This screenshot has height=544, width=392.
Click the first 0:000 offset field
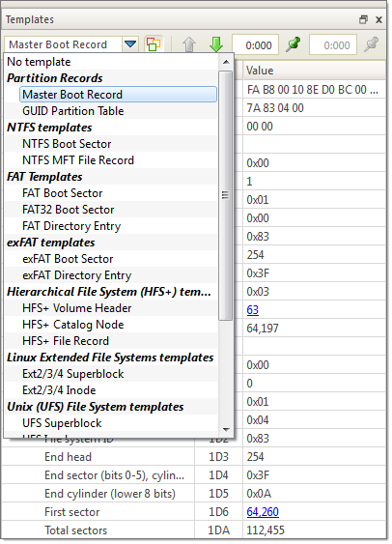pyautogui.click(x=256, y=44)
